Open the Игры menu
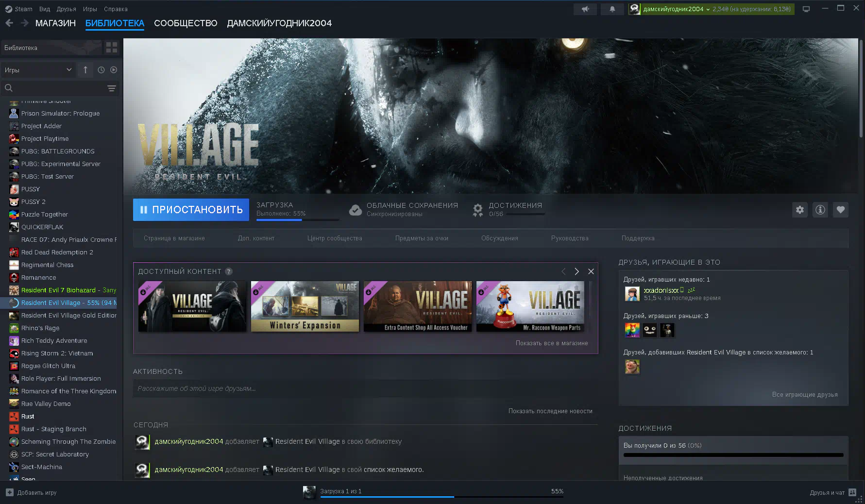 coord(90,9)
